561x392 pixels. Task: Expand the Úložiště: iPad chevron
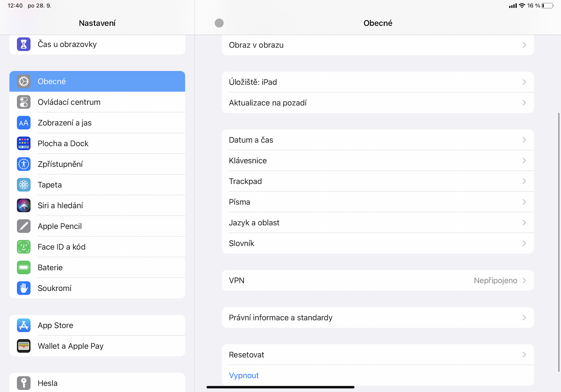tap(524, 82)
